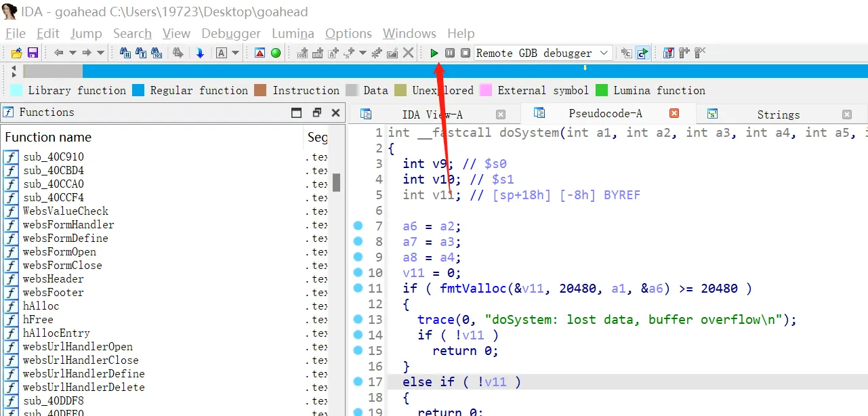Click the binoculars search with 101 icon
Image resolution: width=868 pixels, height=416 pixels.
pos(157,53)
